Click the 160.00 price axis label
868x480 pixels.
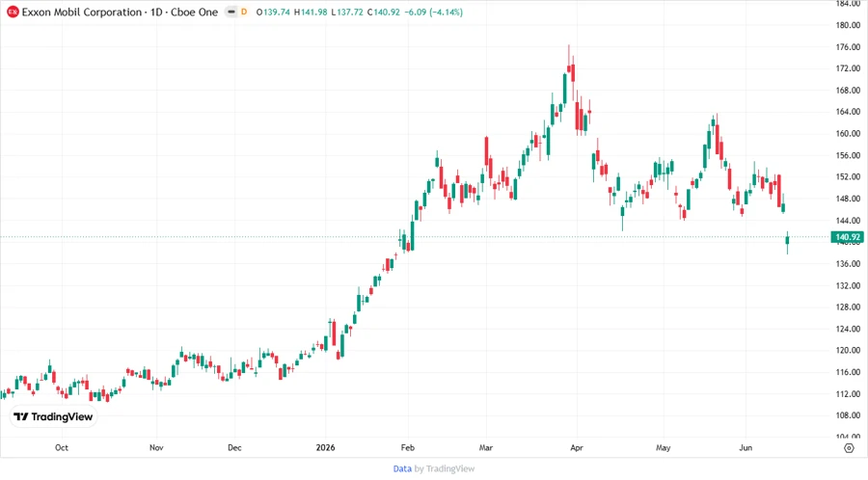(x=848, y=133)
